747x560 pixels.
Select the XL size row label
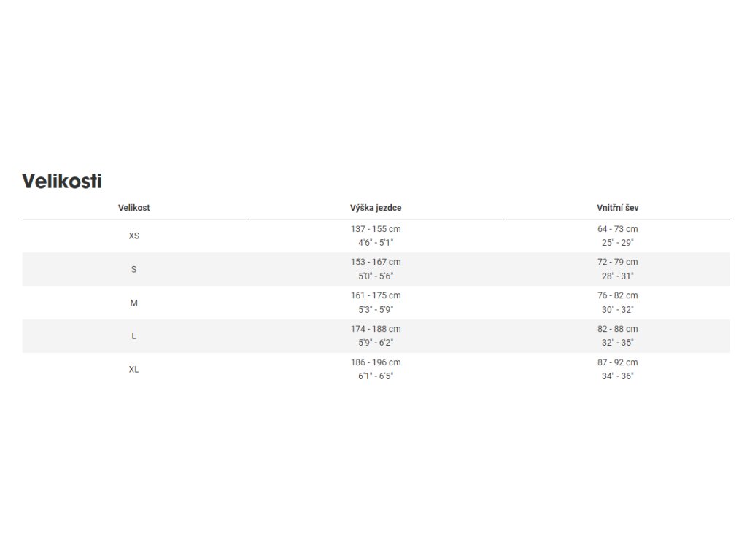tap(134, 369)
